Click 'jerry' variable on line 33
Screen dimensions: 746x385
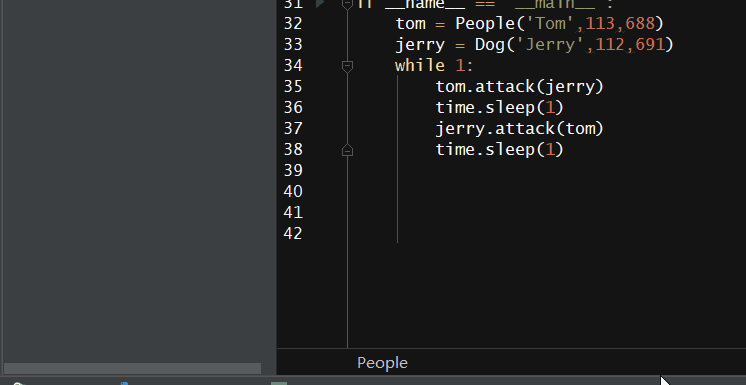tap(421, 45)
